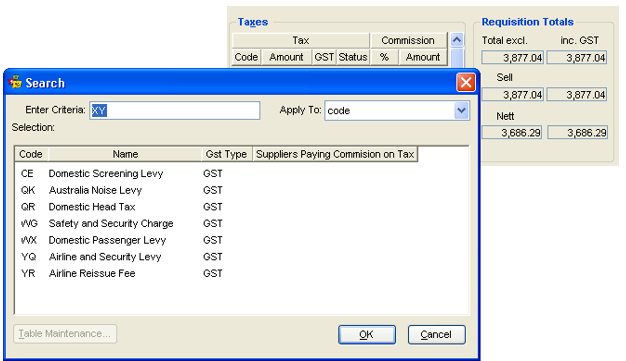The height and width of the screenshot is (361, 626).
Task: Click the Search dialog title bar icon
Action: [15, 82]
